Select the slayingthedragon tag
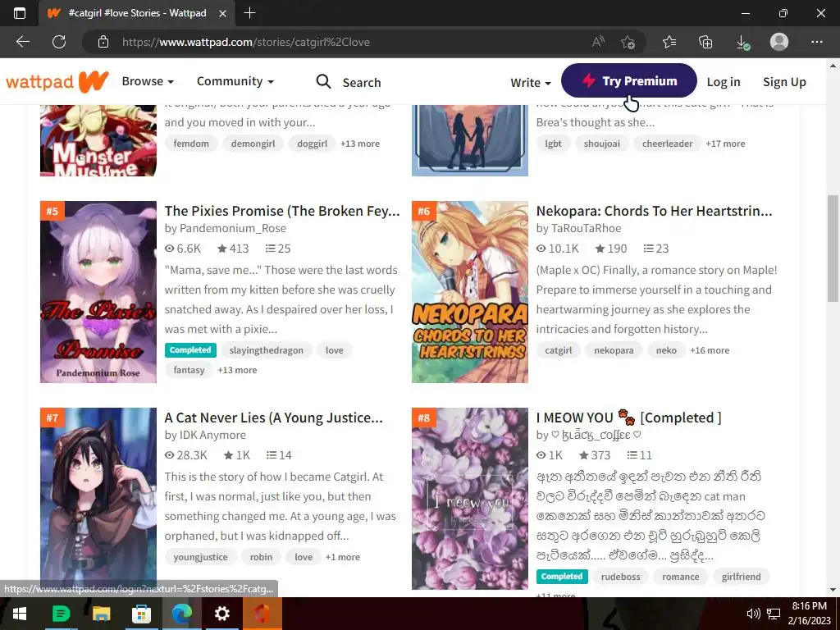 coord(267,350)
